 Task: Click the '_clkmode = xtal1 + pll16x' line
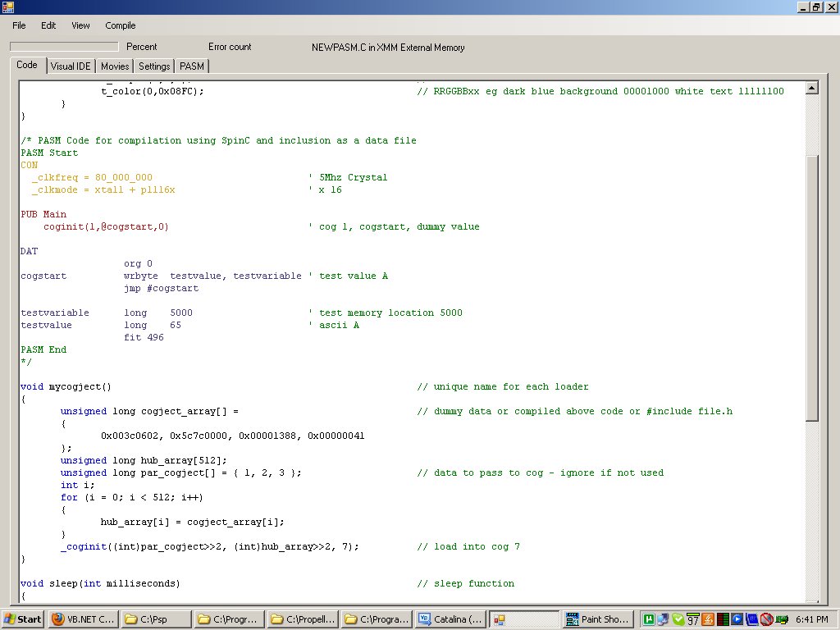(103, 189)
